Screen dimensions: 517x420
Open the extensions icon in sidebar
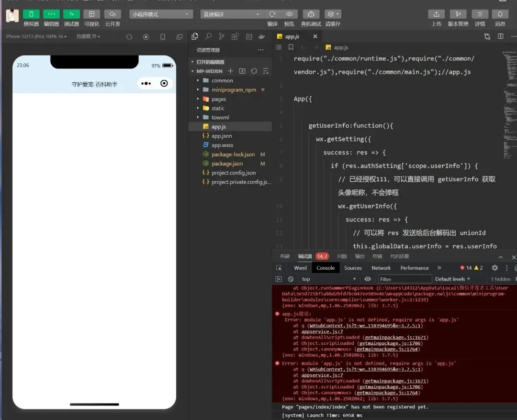click(235, 36)
